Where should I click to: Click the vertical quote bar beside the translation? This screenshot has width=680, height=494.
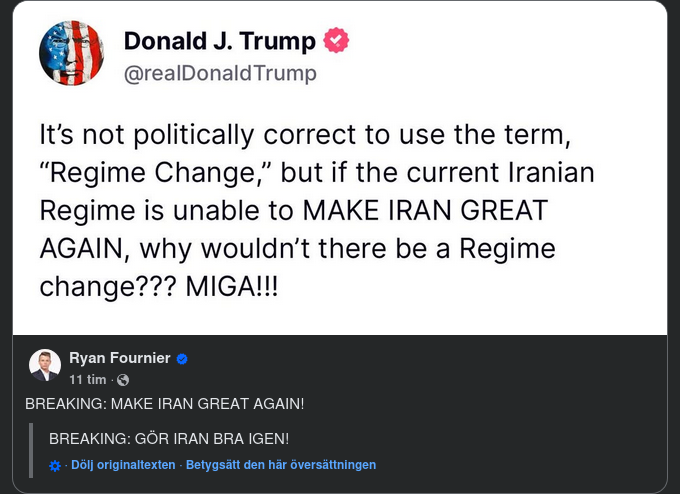(x=32, y=450)
